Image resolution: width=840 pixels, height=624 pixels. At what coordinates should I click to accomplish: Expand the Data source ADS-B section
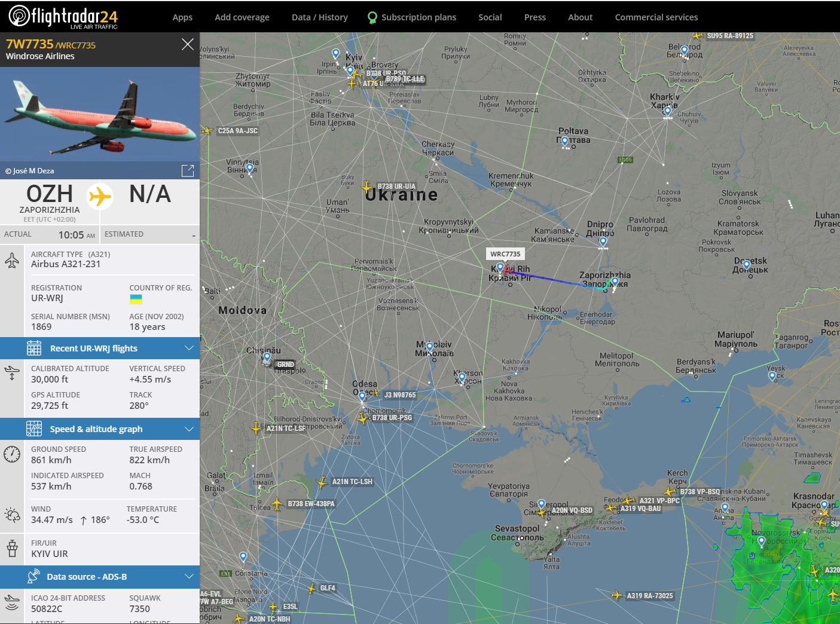coord(100,577)
